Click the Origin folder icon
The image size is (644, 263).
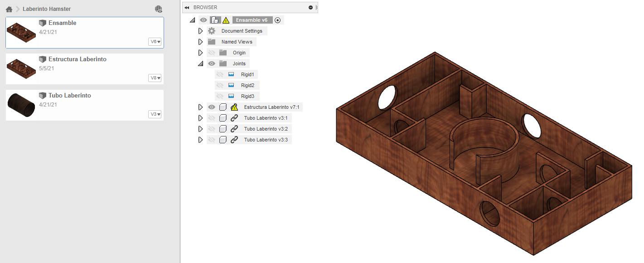pos(223,53)
